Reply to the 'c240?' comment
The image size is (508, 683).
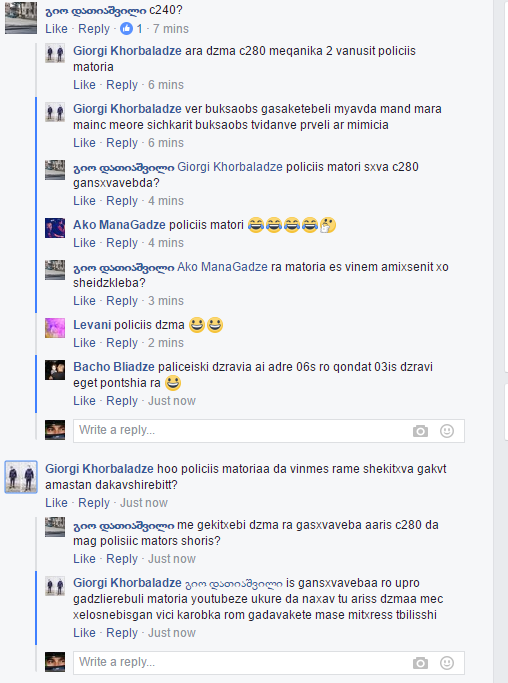tap(94, 29)
